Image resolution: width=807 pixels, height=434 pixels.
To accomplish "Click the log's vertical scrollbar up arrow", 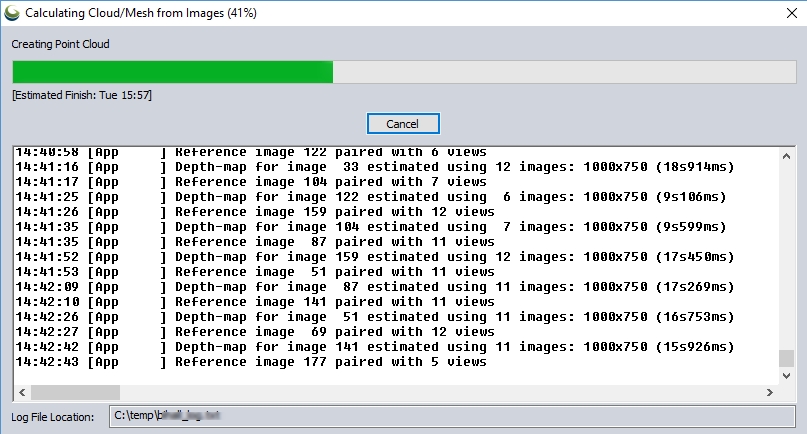I will (x=786, y=155).
